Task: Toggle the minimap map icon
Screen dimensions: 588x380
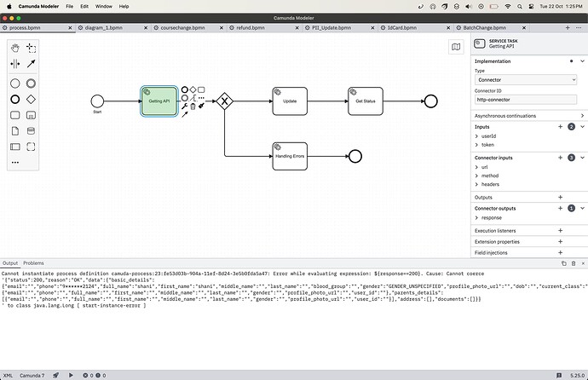Action: pyautogui.click(x=456, y=47)
